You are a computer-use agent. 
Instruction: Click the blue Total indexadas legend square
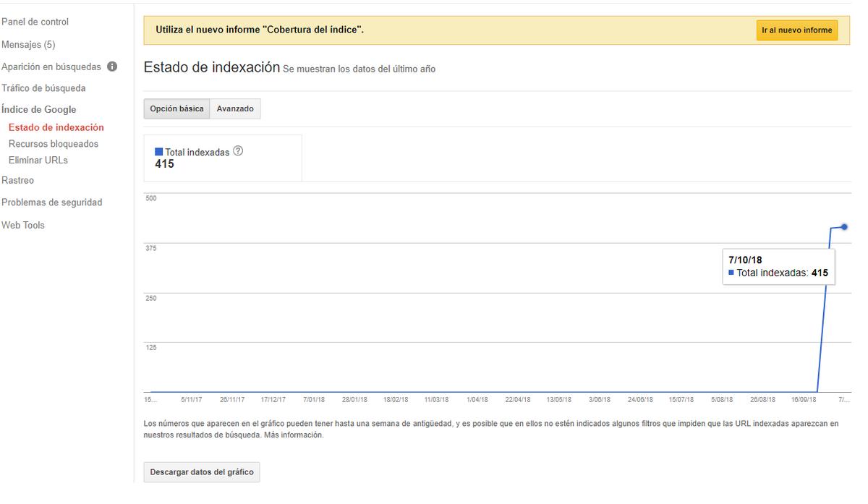(159, 153)
